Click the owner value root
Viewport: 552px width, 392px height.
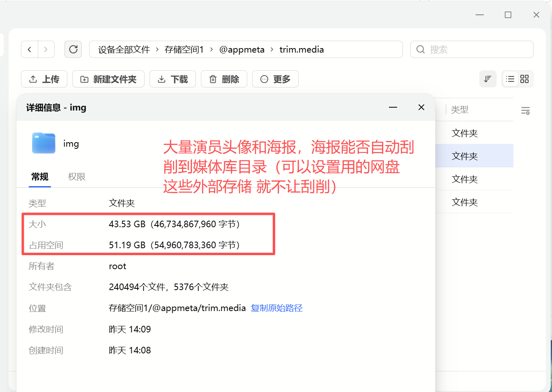coord(117,266)
